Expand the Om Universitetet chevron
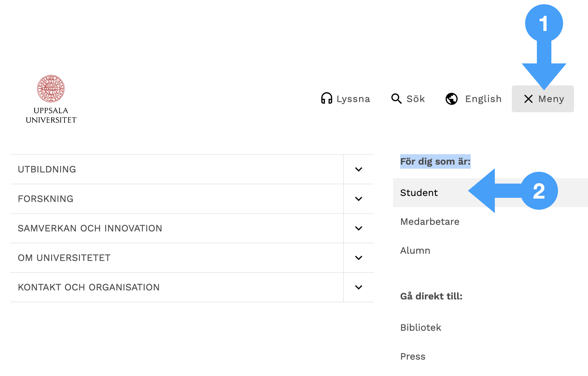Screen dimensions: 588x376 (x=358, y=258)
